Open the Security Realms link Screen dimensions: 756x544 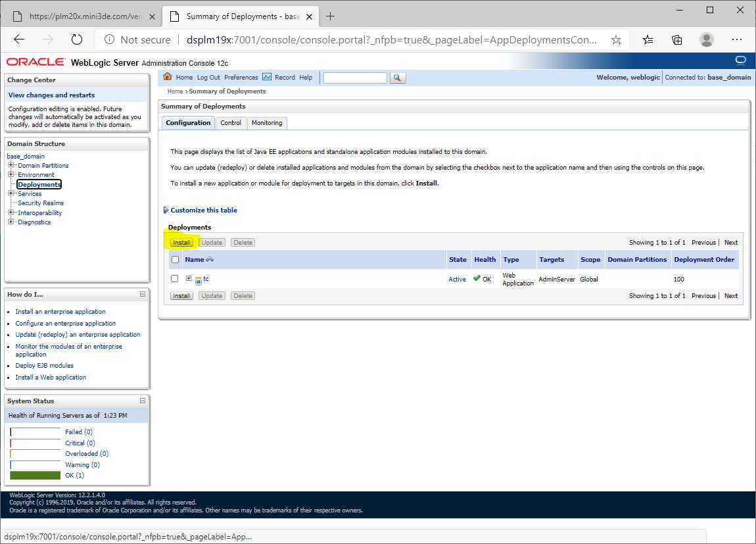[x=41, y=203]
